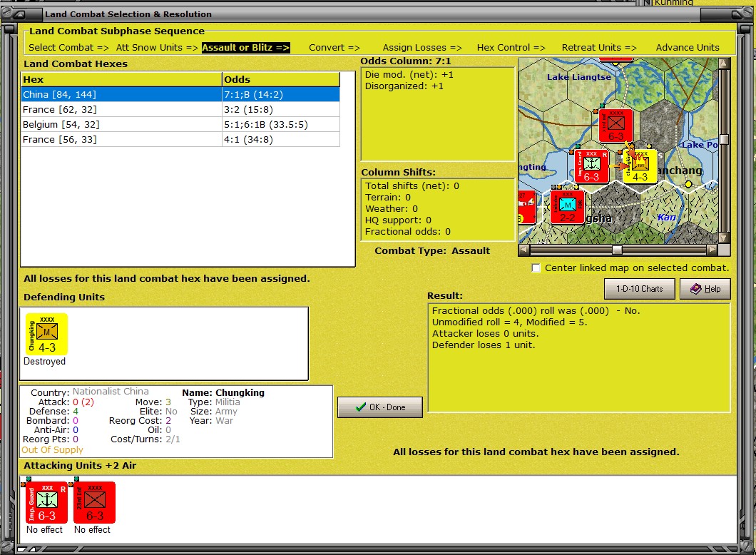This screenshot has height=555, width=756.
Task: Click the Odds Column: 7:1 heading
Action: pos(406,61)
